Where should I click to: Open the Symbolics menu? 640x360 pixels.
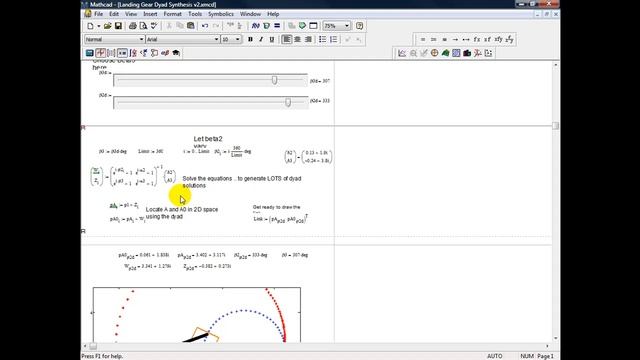tap(221, 14)
